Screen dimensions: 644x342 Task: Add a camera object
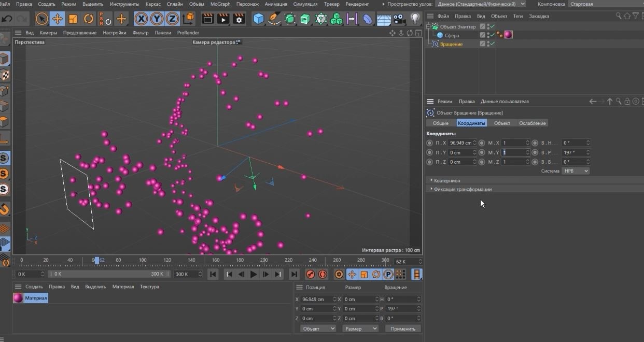399,19
